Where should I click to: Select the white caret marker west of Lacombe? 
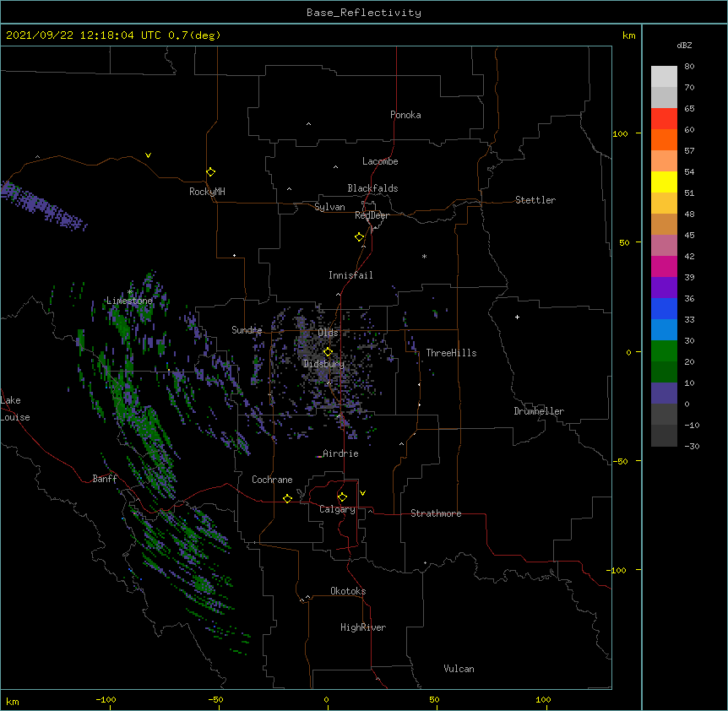(x=335, y=167)
